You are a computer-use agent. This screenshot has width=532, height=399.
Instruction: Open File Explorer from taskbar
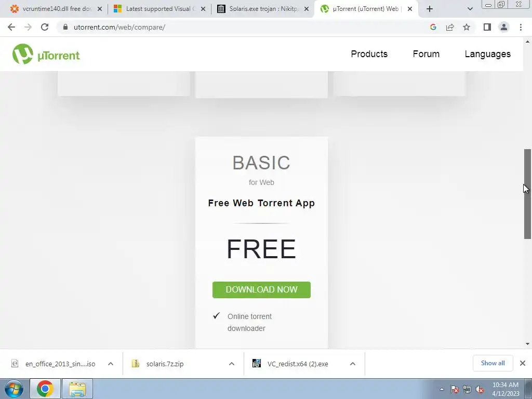(77, 389)
